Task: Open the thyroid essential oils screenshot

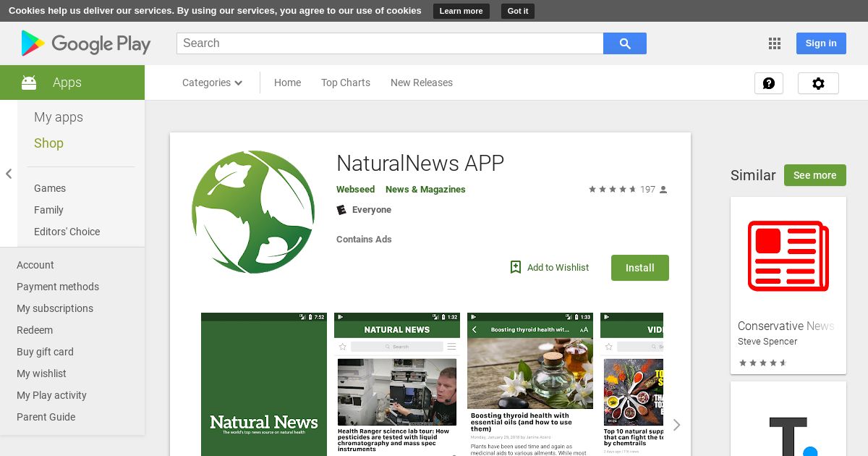Action: [530, 384]
